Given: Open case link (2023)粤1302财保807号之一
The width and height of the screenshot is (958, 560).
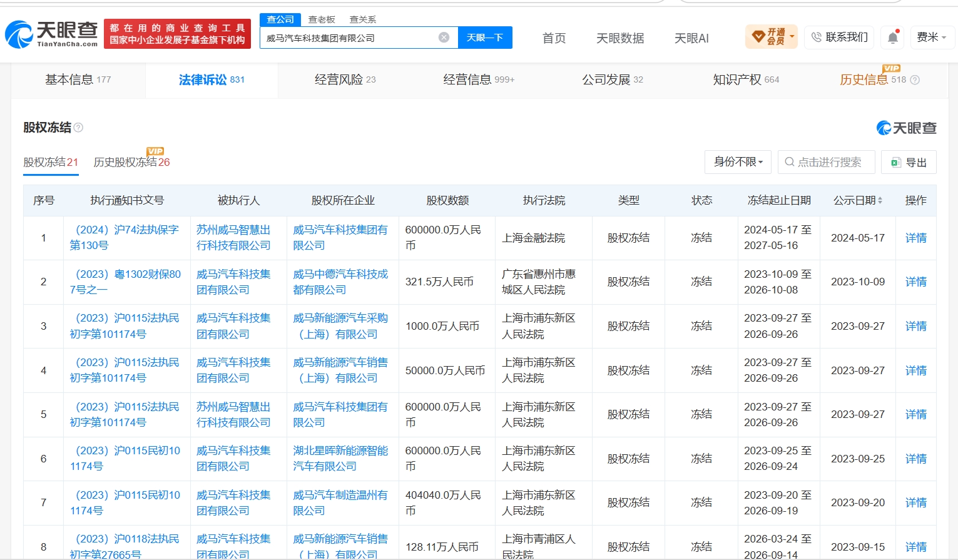Looking at the screenshot, I should point(125,282).
